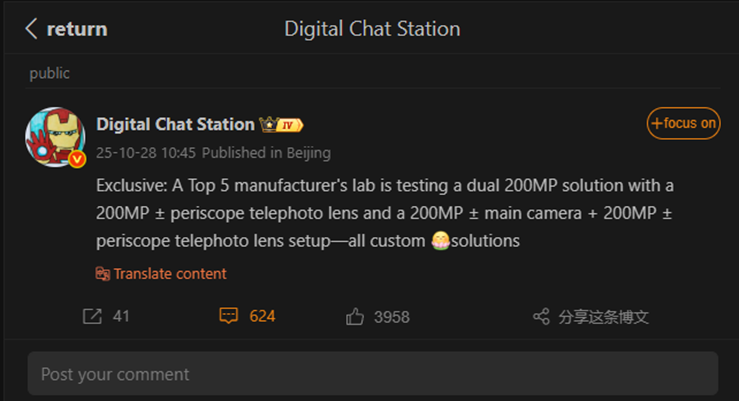Like the post with the thumbs-up icon
Image resolution: width=740 pixels, height=401 pixels.
coord(355,316)
